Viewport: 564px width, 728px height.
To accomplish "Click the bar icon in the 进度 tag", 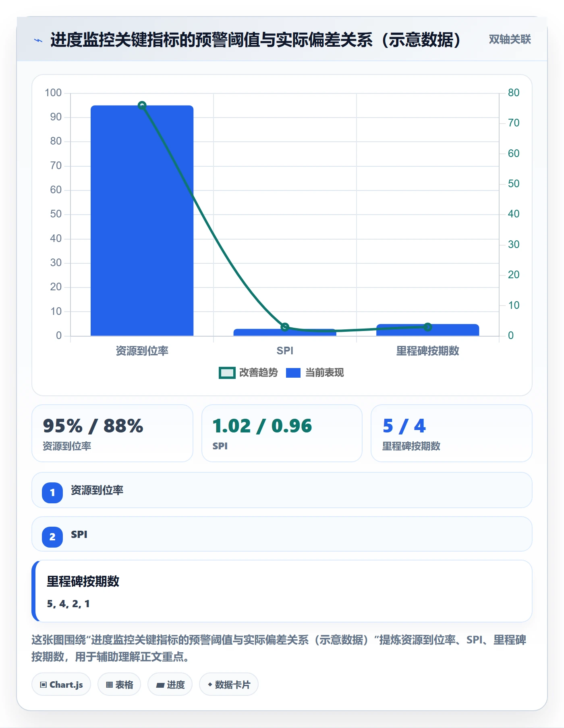I will [160, 685].
